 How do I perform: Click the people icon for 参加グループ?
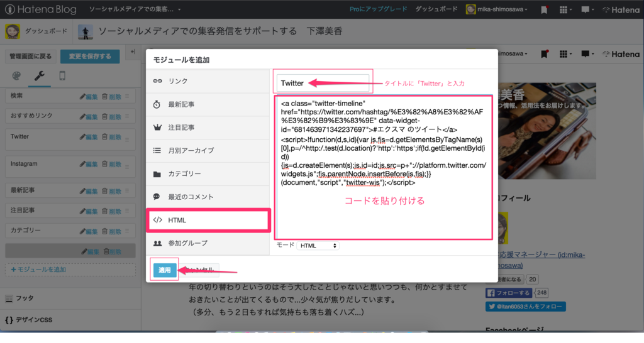point(158,243)
